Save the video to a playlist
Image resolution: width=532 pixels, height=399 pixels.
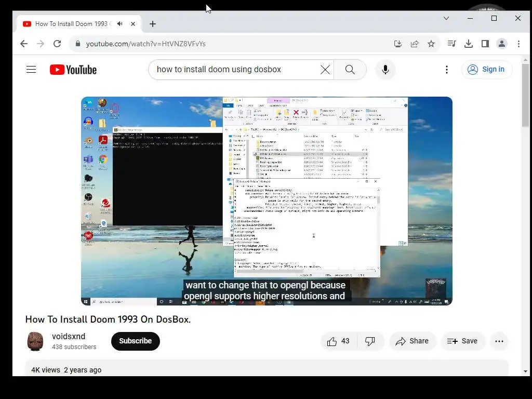[x=462, y=341]
